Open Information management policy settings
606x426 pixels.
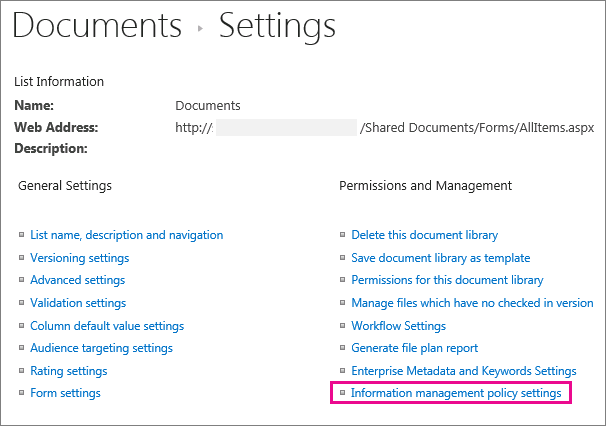455,394
